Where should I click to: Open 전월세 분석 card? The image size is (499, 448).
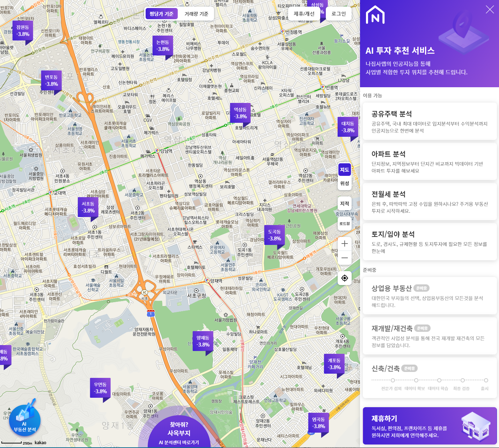coord(430,201)
